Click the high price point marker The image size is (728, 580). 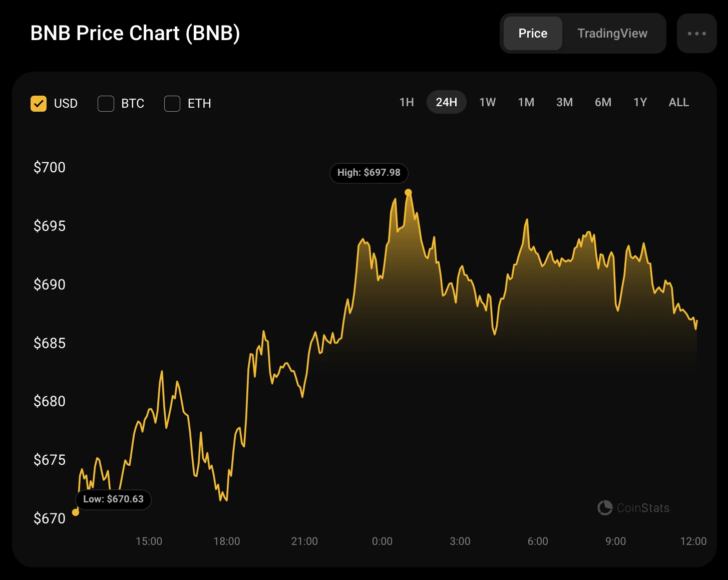[x=408, y=192]
